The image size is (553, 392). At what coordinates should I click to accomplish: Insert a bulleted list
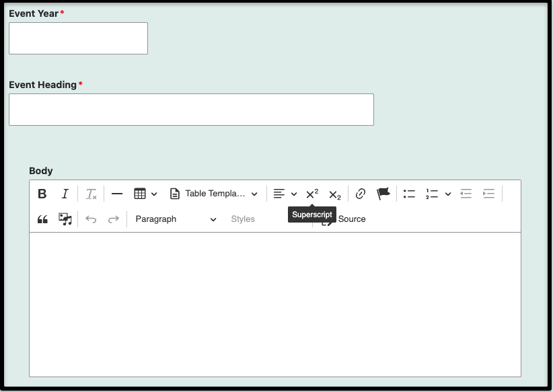(409, 194)
